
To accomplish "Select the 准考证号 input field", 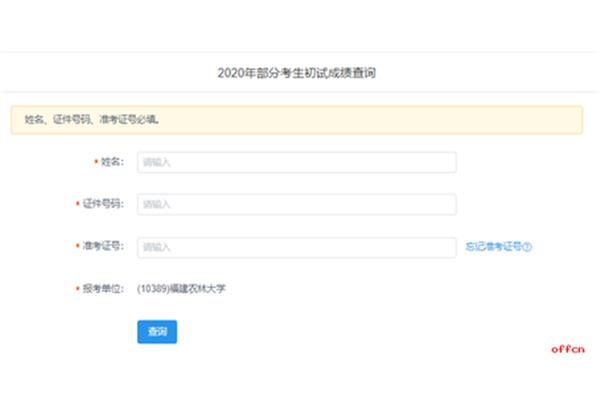I will point(297,247).
